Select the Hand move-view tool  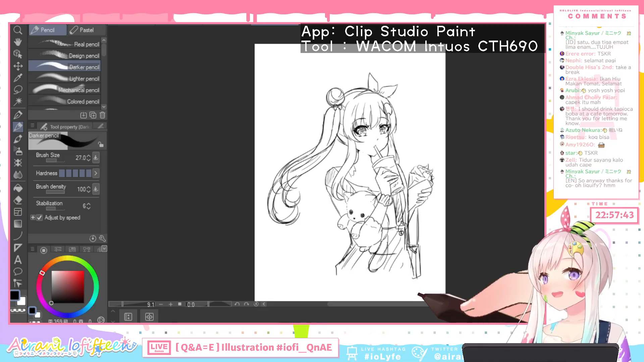tap(18, 42)
